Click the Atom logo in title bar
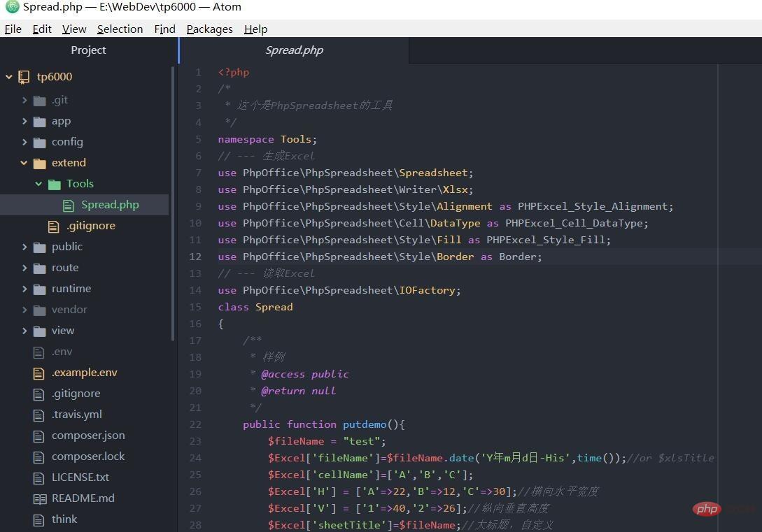Screen dimensions: 762x532 12,7
